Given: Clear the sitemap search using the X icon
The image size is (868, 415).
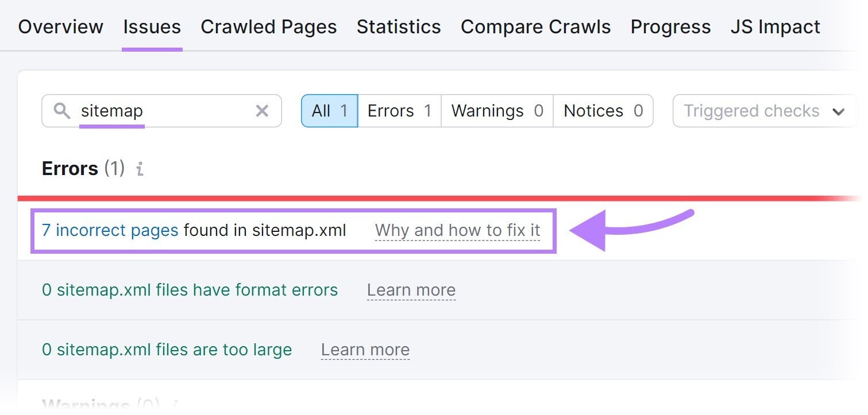Looking at the screenshot, I should point(262,111).
